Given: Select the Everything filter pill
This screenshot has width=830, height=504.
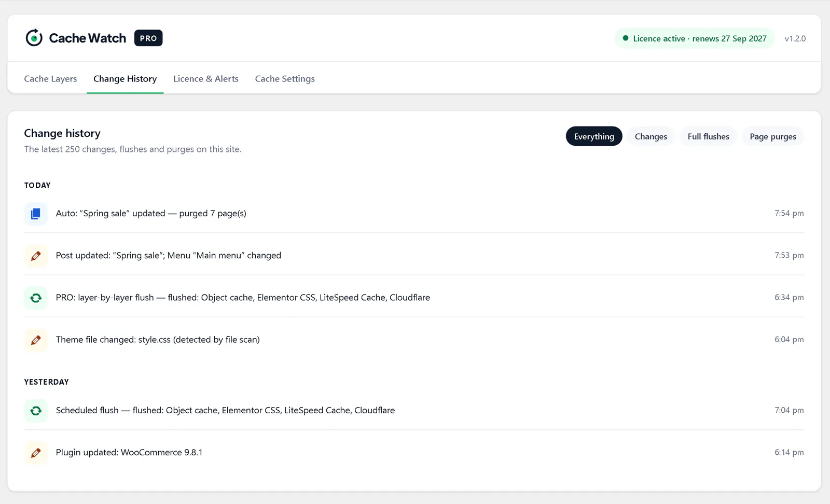Looking at the screenshot, I should (594, 136).
